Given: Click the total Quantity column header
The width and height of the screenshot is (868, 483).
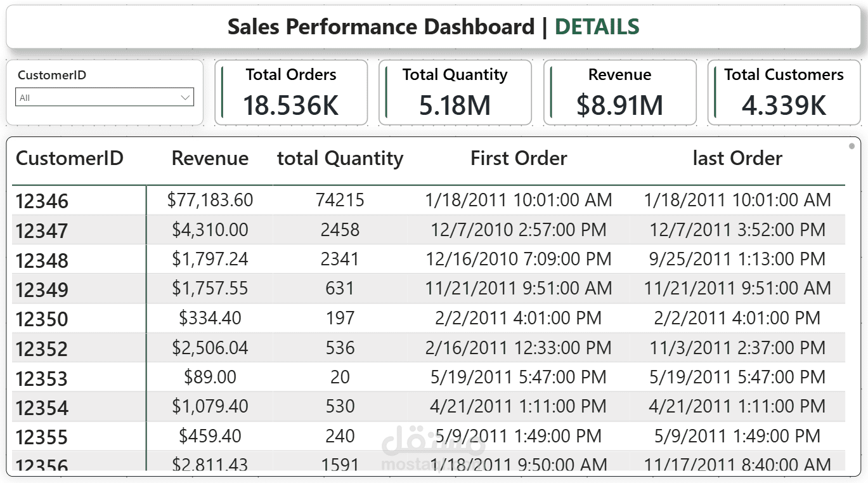Looking at the screenshot, I should pos(340,159).
